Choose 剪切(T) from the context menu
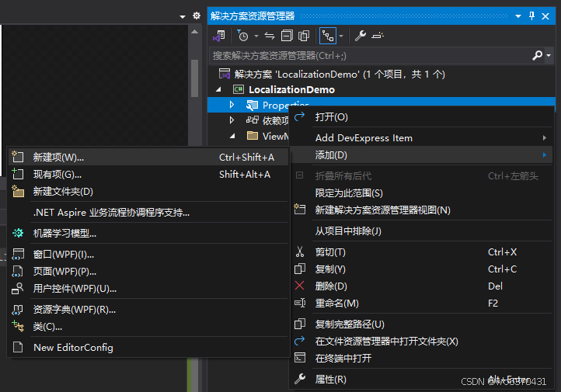This screenshot has height=392, width=561. [x=420, y=252]
